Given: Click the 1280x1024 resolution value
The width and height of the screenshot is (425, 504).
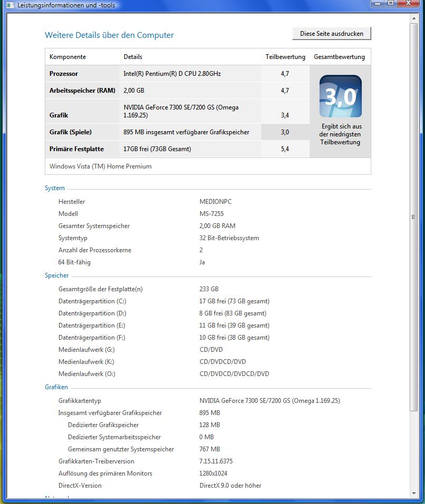Looking at the screenshot, I should pyautogui.click(x=213, y=473).
